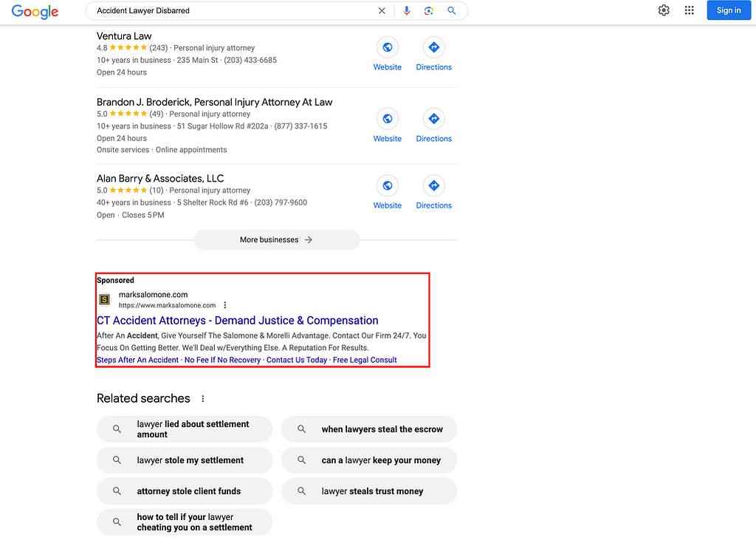Search when lawyers steal the escrow
The width and height of the screenshot is (756, 540).
[369, 429]
